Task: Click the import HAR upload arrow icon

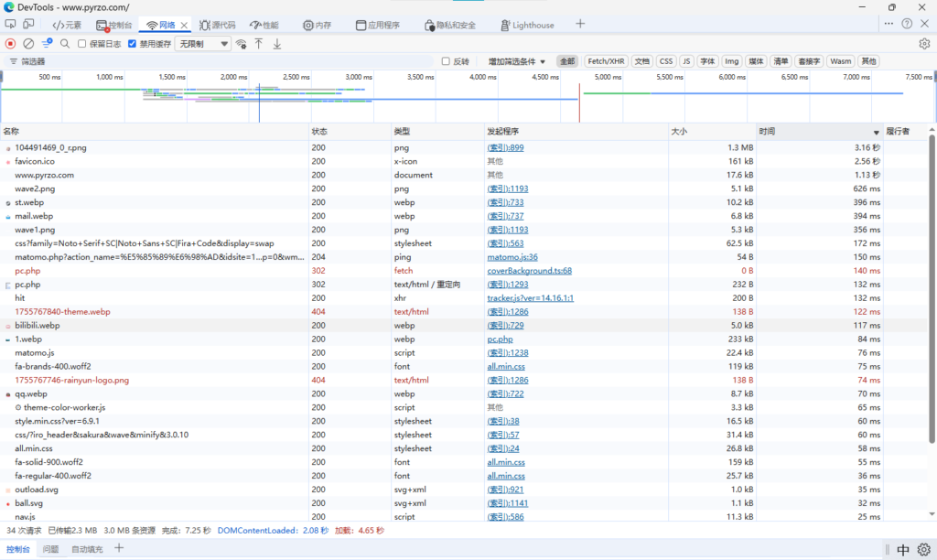Action: (259, 43)
